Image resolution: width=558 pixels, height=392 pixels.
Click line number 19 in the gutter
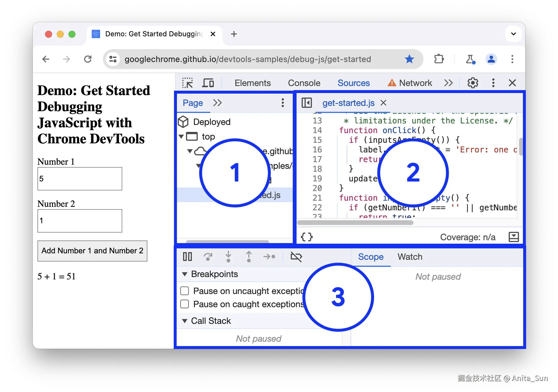pyautogui.click(x=317, y=179)
